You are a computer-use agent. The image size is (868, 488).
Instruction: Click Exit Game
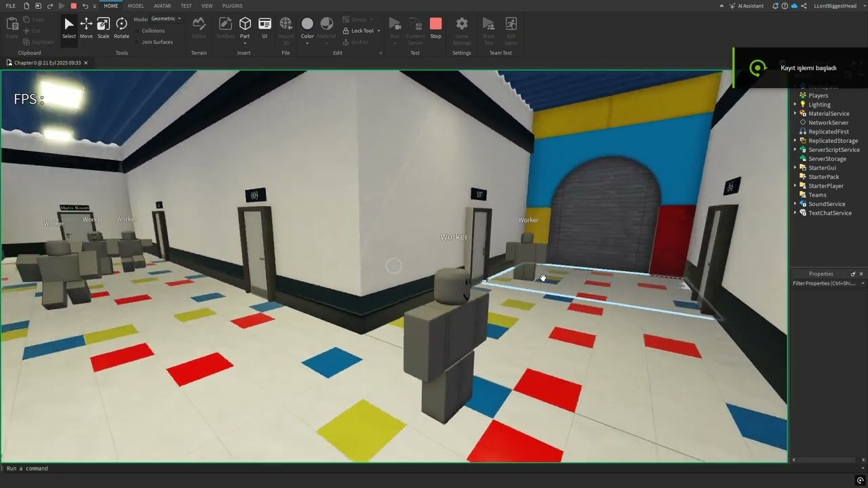(x=511, y=30)
